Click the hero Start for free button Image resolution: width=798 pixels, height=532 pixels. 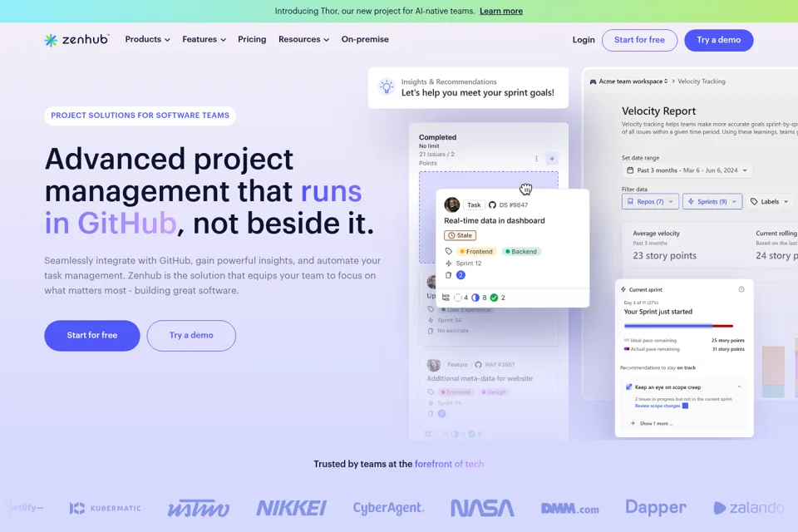pyautogui.click(x=92, y=336)
